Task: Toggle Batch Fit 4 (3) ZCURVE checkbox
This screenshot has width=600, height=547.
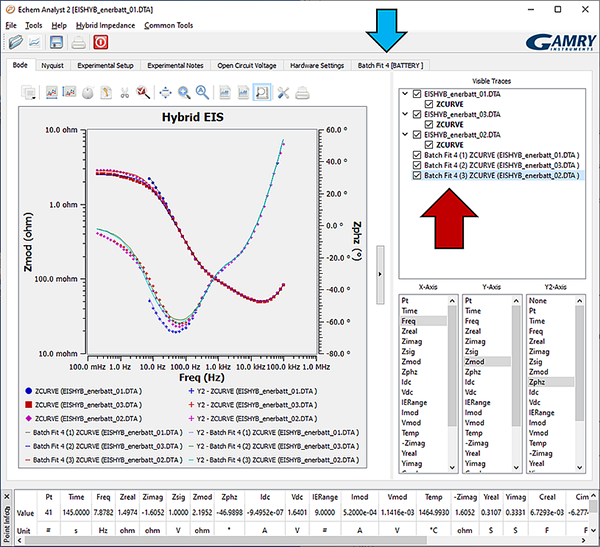Action: click(417, 175)
